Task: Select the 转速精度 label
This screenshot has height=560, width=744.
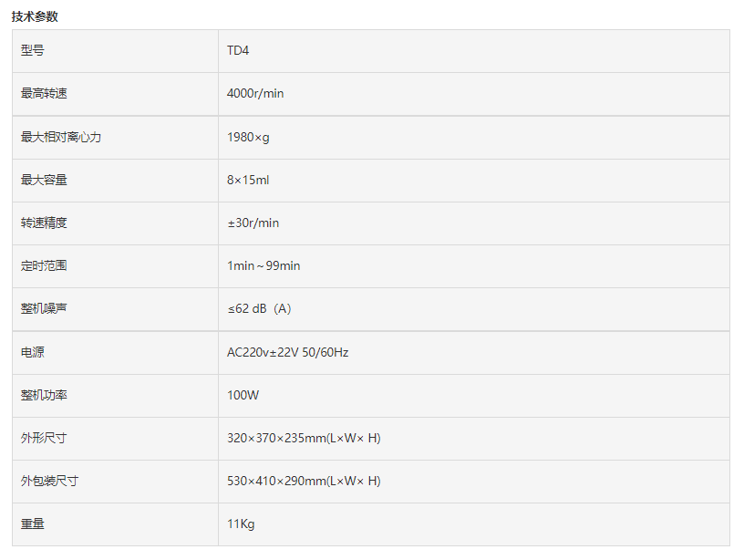Action: tap(44, 223)
